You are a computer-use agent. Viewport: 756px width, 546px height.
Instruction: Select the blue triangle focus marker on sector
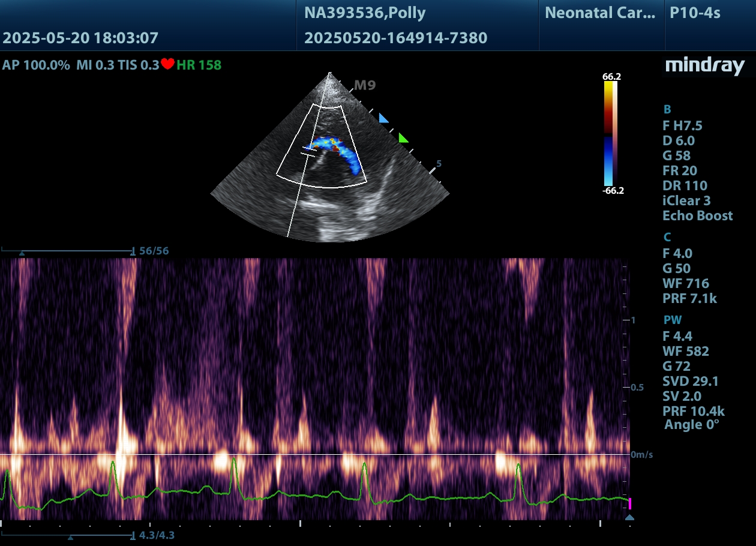click(x=383, y=119)
